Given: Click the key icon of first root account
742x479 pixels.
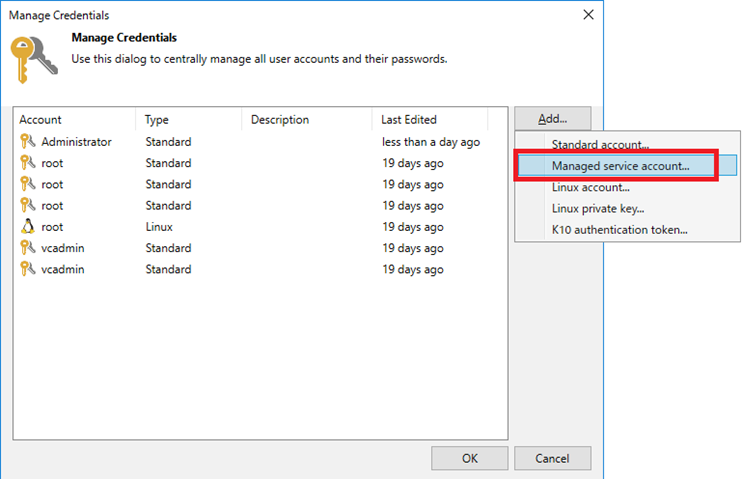Looking at the screenshot, I should 27,162.
